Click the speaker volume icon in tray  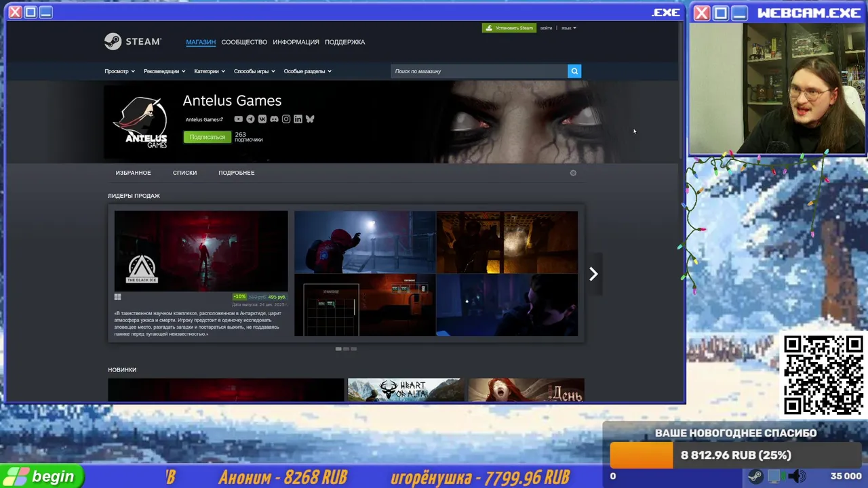[797, 476]
